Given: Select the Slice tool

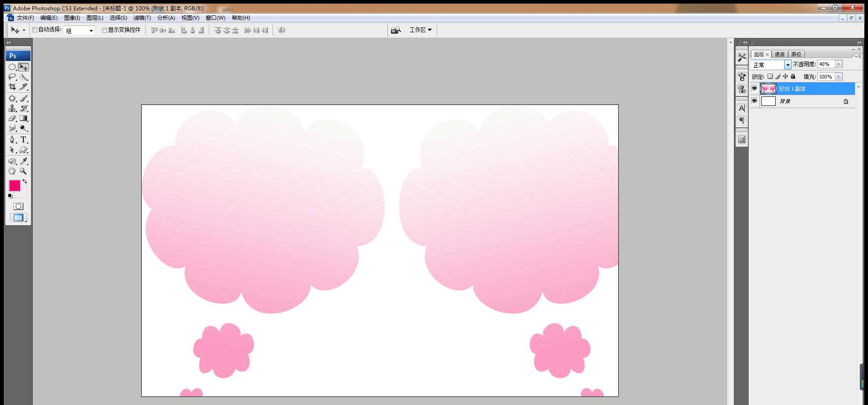Looking at the screenshot, I should pos(24,87).
